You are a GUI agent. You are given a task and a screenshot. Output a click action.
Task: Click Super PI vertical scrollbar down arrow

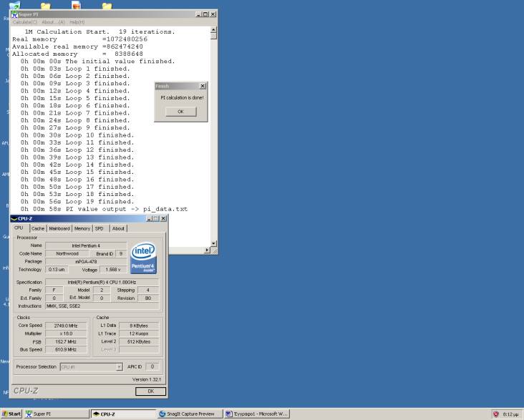214,243
